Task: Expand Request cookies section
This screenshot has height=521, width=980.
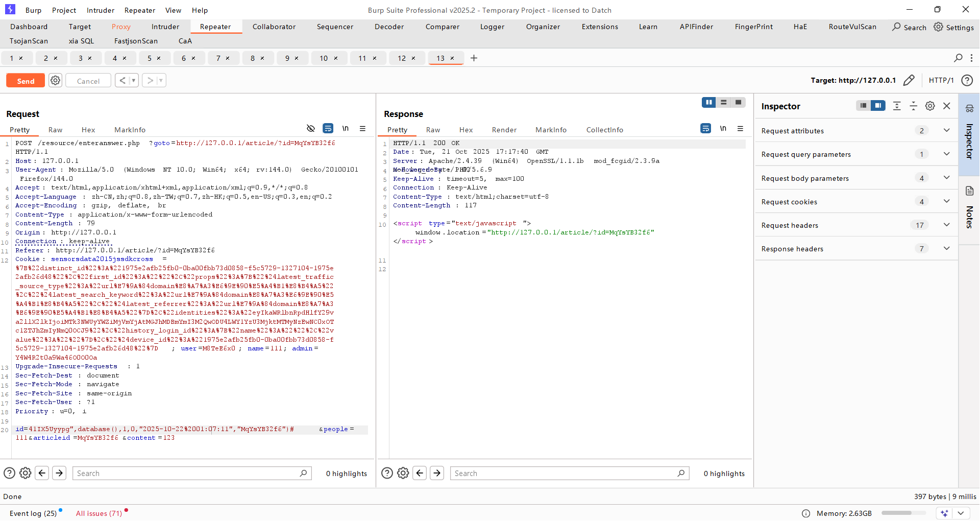Action: (946, 202)
